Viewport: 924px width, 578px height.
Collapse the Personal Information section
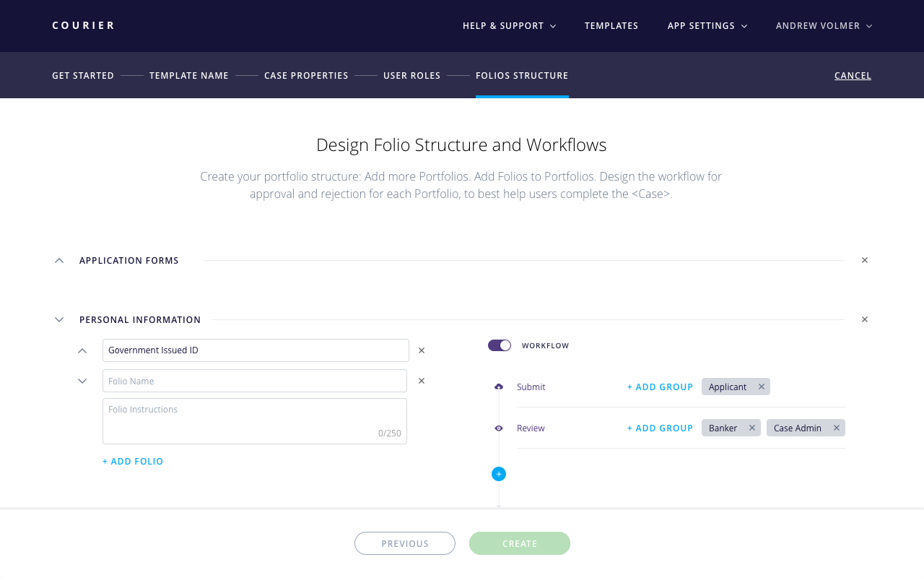click(59, 319)
